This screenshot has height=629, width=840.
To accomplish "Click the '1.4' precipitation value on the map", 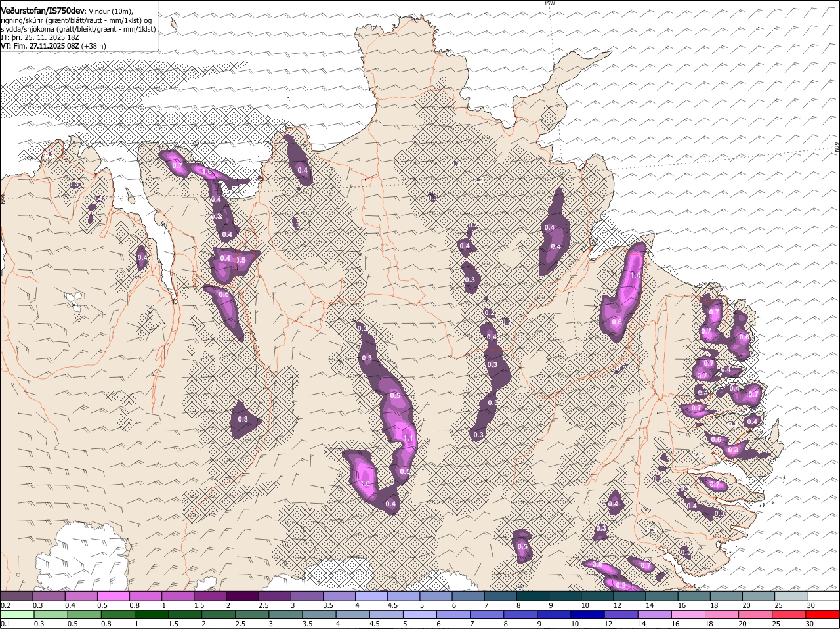I will pos(635,276).
